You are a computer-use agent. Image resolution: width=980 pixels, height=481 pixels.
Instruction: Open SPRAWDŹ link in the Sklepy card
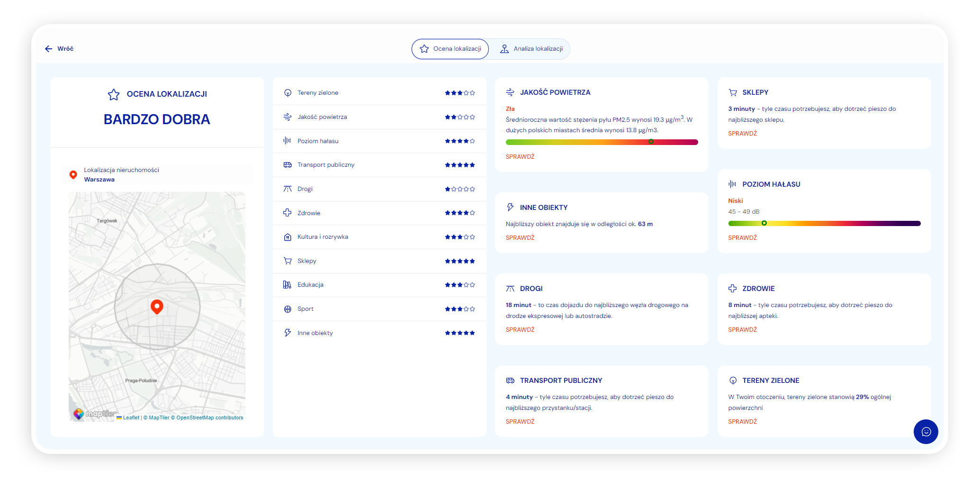[x=742, y=134]
